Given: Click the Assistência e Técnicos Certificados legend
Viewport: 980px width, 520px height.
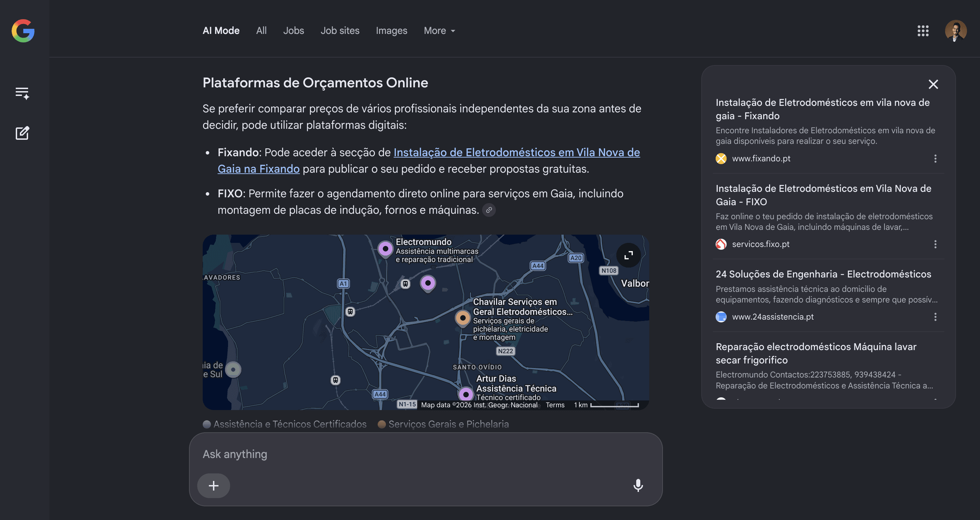Looking at the screenshot, I should coord(285,424).
